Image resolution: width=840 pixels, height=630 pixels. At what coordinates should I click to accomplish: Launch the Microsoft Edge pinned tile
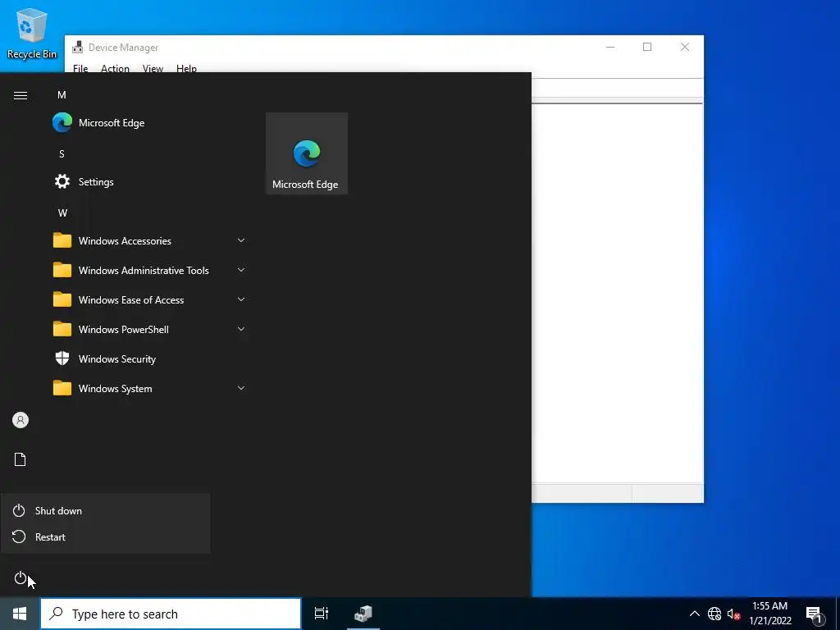[x=307, y=153]
